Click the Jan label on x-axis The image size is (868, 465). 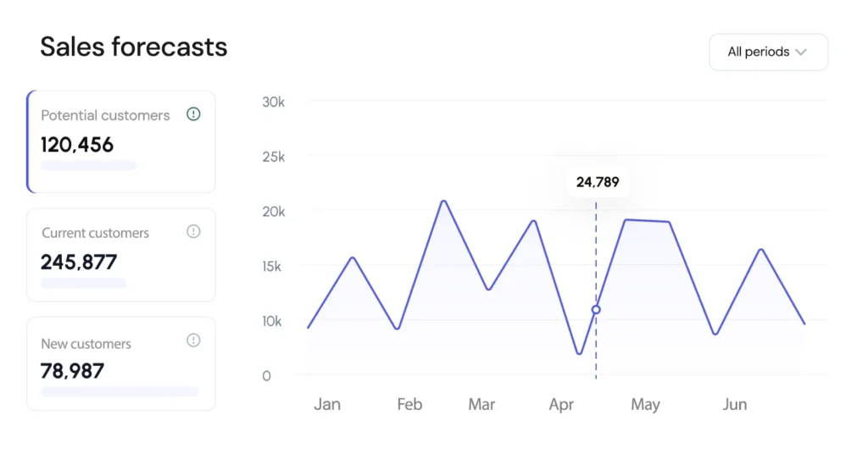point(327,405)
